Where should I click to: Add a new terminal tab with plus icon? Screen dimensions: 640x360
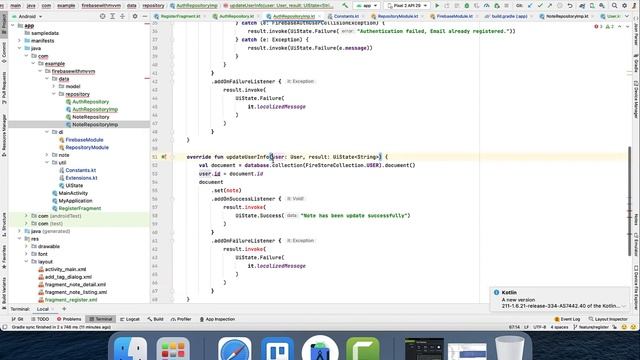(x=64, y=309)
